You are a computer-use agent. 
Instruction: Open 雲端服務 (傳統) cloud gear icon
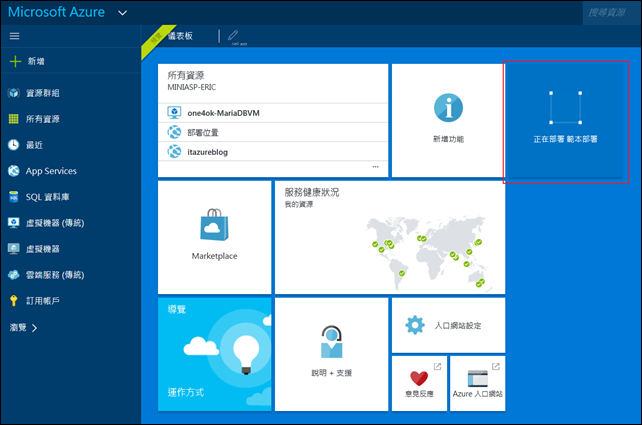[x=14, y=275]
